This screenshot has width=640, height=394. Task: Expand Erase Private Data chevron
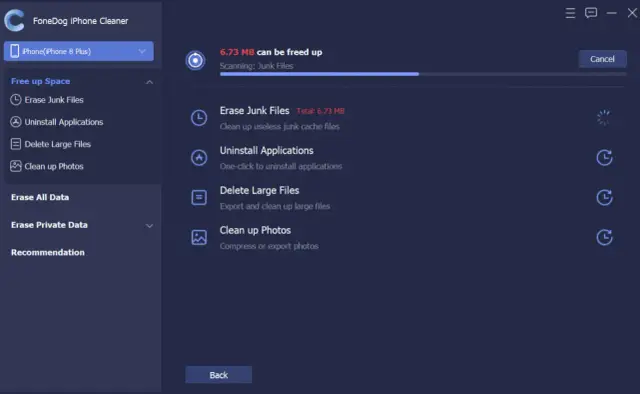click(x=149, y=225)
